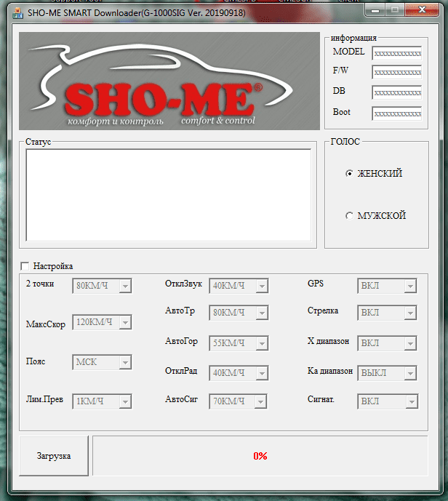Enable the Настройка checkbox
This screenshot has height=501, width=448.
(x=25, y=266)
